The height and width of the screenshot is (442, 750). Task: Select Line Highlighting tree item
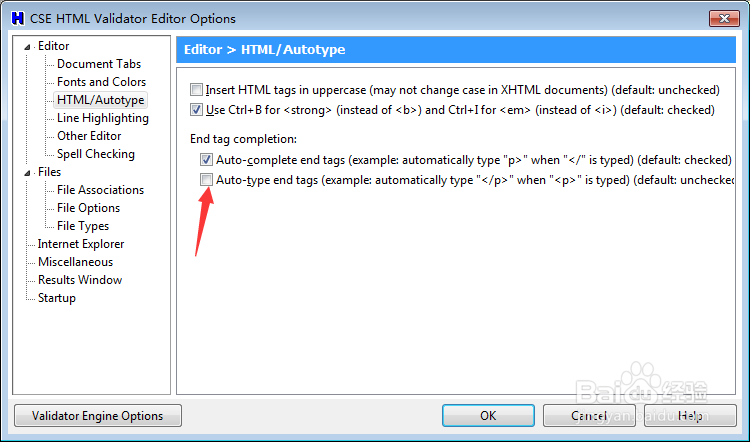102,118
